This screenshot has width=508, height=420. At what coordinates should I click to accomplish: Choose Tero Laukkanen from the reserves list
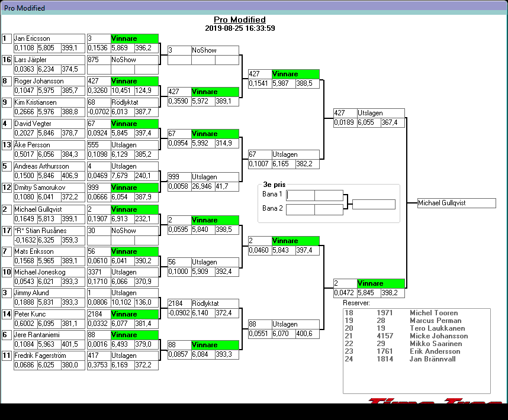point(437,328)
